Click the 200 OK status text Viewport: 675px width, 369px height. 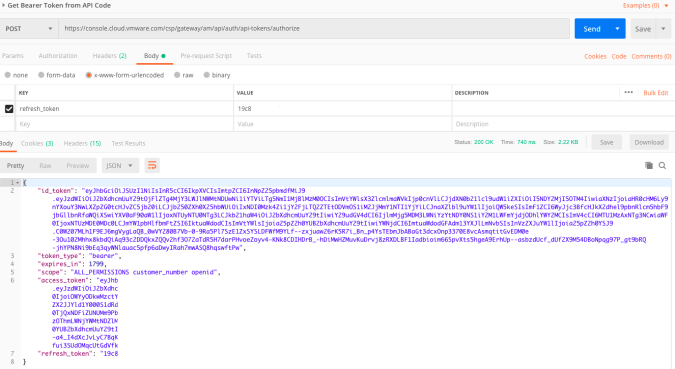(x=483, y=142)
